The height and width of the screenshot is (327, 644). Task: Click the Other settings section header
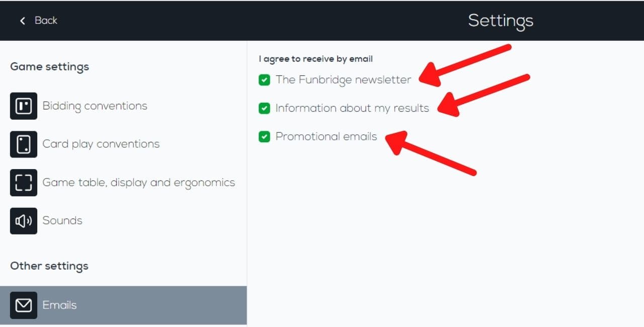(x=49, y=266)
